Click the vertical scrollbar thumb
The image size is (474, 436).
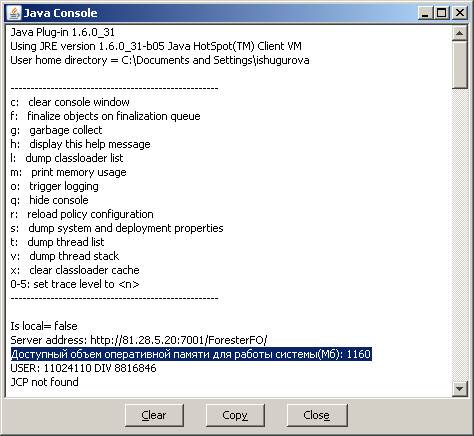(460, 64)
